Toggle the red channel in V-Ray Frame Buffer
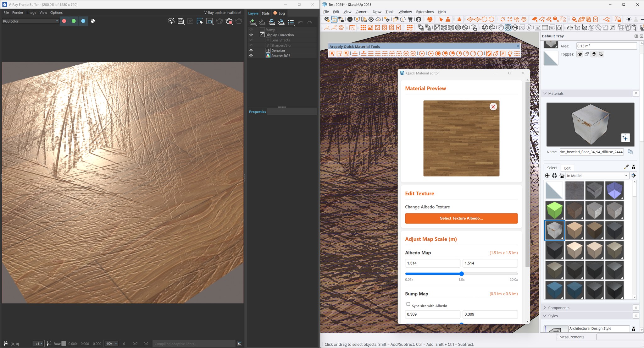644x348 pixels. tap(64, 21)
